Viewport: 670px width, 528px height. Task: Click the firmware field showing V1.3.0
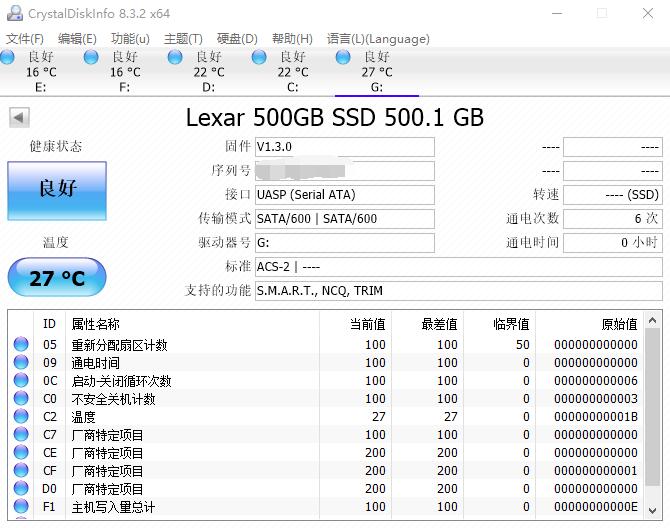344,147
